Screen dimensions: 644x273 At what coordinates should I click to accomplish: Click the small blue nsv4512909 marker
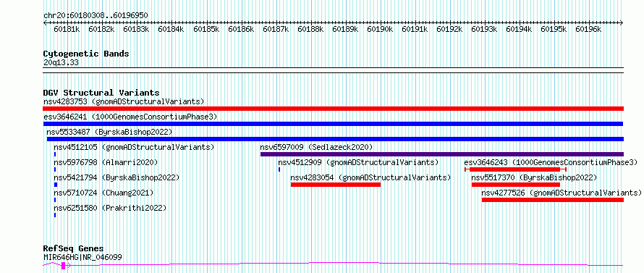pos(279,169)
